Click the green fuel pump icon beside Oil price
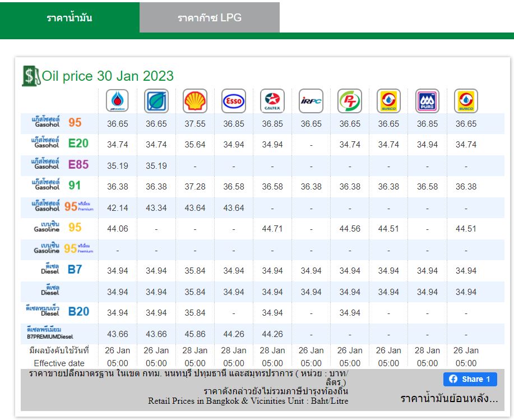514x420 pixels. (31, 76)
